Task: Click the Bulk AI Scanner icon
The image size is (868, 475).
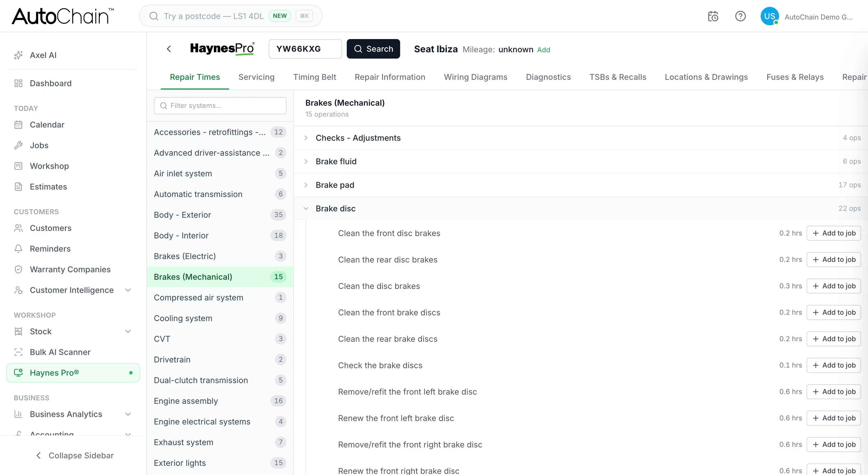Action: 19,352
